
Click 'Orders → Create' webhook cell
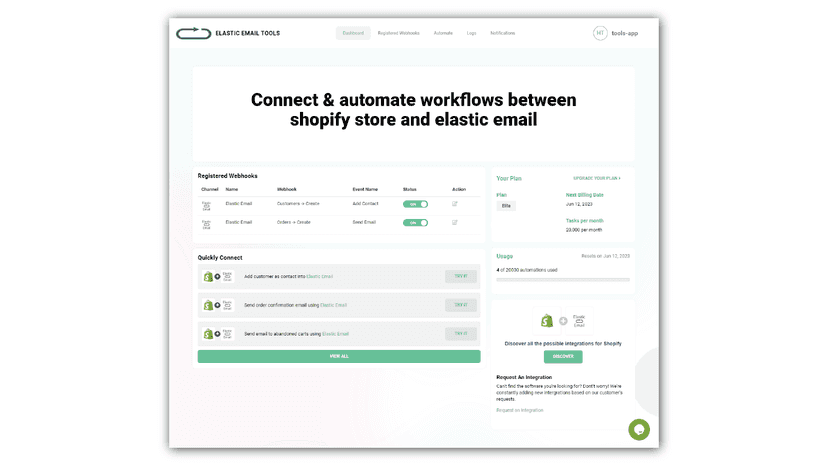pyautogui.click(x=294, y=222)
